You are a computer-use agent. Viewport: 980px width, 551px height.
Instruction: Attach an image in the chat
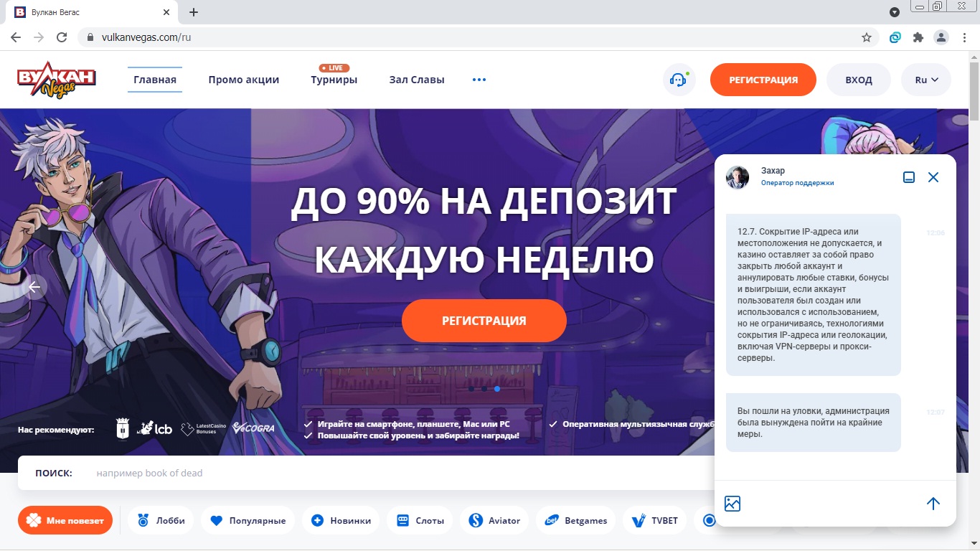(732, 504)
